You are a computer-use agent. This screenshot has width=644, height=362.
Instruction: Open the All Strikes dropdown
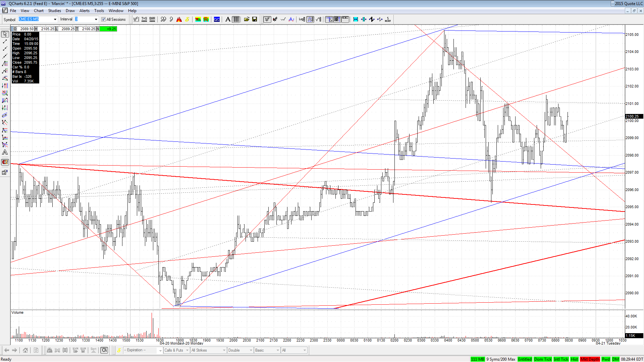click(208, 350)
